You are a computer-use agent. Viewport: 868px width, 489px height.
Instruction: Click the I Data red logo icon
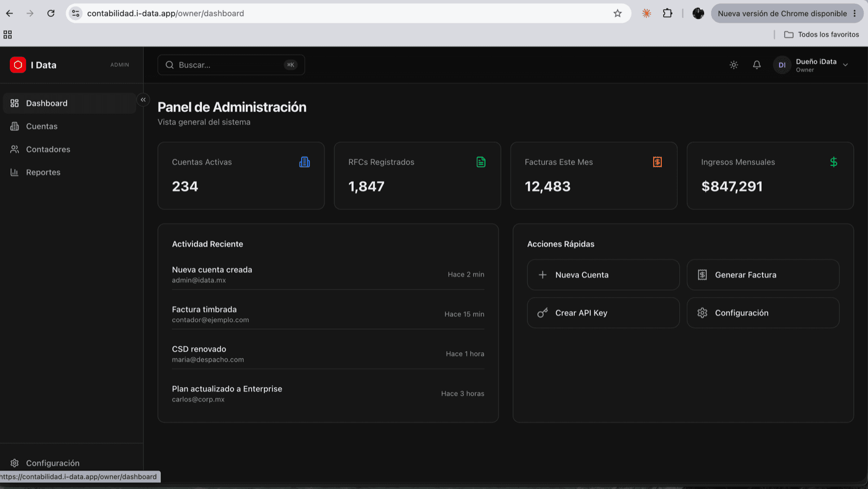point(18,65)
